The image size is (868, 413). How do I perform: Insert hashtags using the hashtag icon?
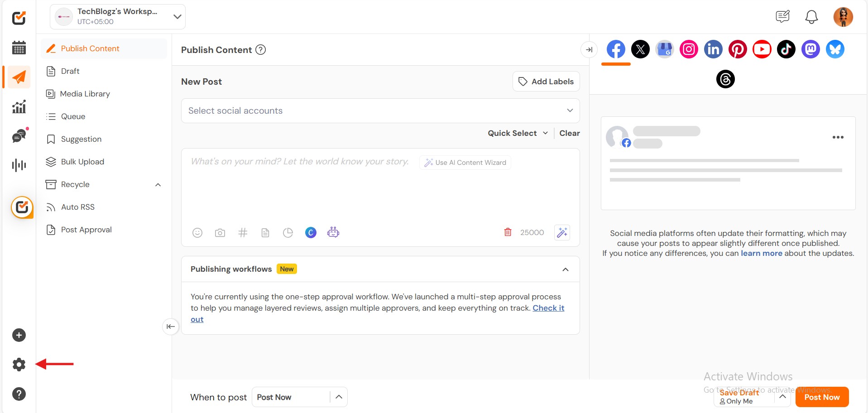(x=243, y=233)
